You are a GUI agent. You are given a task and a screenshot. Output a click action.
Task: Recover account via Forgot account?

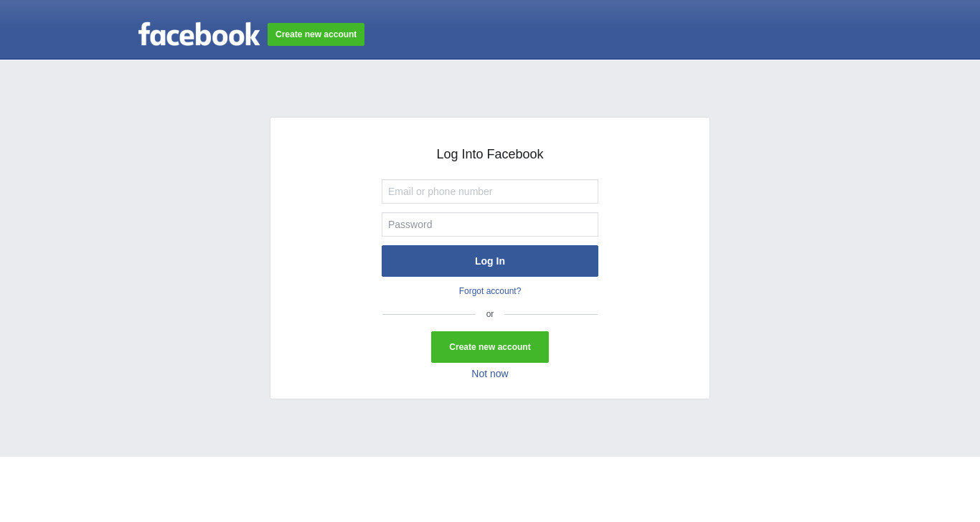(x=490, y=291)
